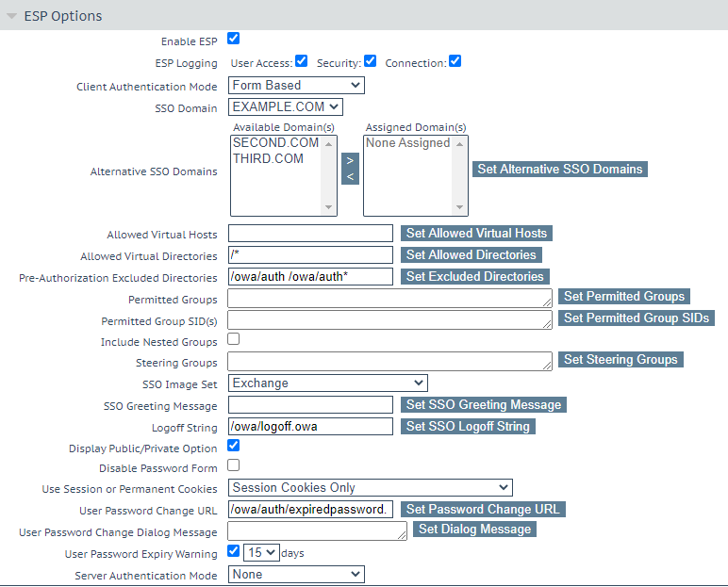Click the Permitted Groups text area
Screen dimensions: 728x587
click(x=389, y=299)
